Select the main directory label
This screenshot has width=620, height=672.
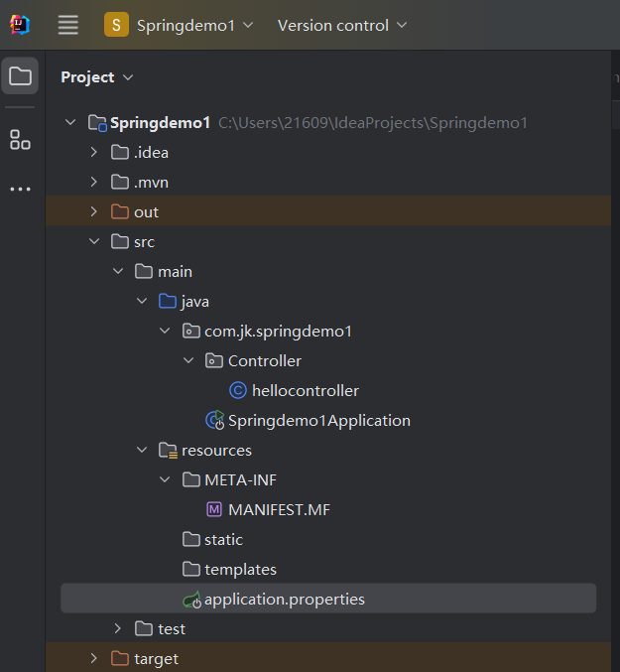[176, 272]
